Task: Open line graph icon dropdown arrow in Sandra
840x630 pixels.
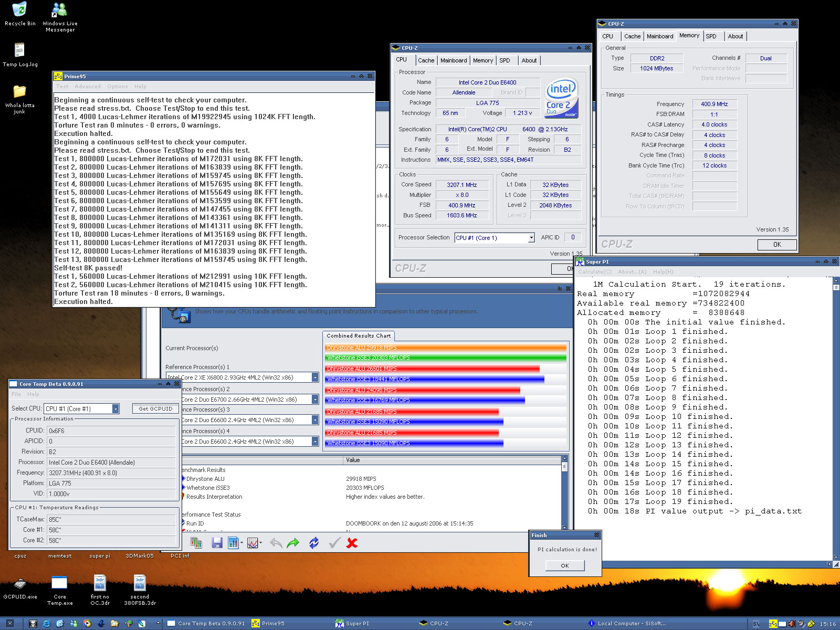Action: [260, 543]
